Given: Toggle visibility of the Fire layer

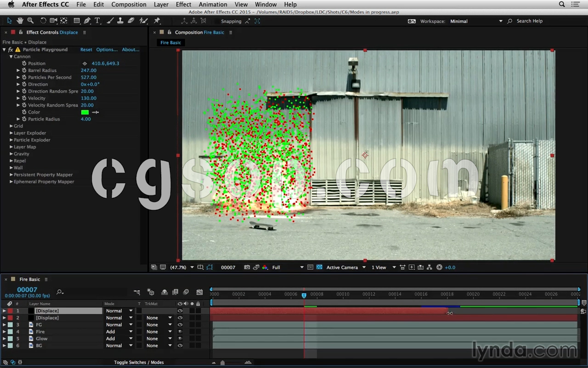Looking at the screenshot, I should [x=180, y=332].
